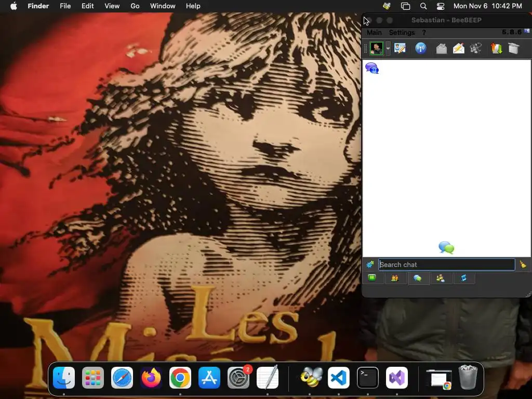Open App Store from the Dock
The image size is (532, 399).
[209, 378]
